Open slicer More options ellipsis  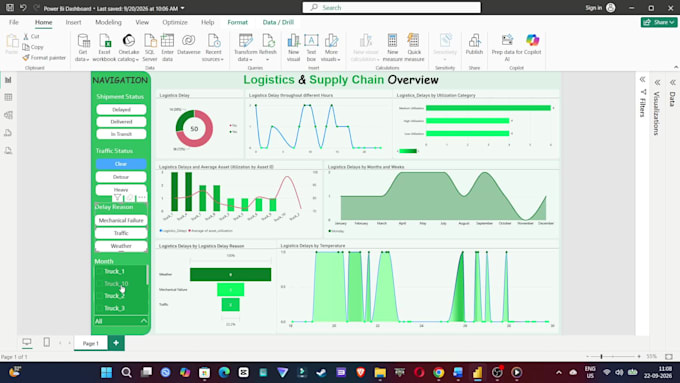point(142,197)
